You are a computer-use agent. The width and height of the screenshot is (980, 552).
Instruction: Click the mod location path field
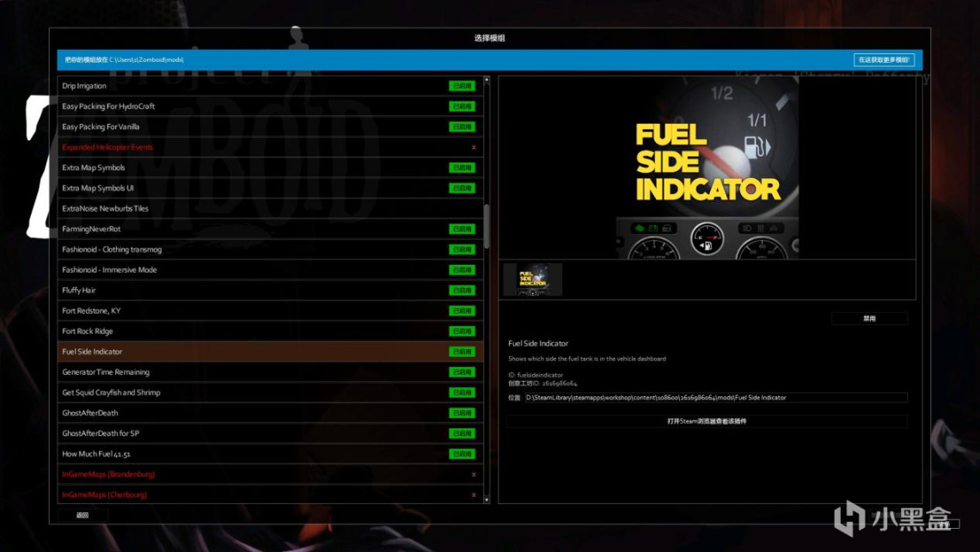pyautogui.click(x=715, y=397)
